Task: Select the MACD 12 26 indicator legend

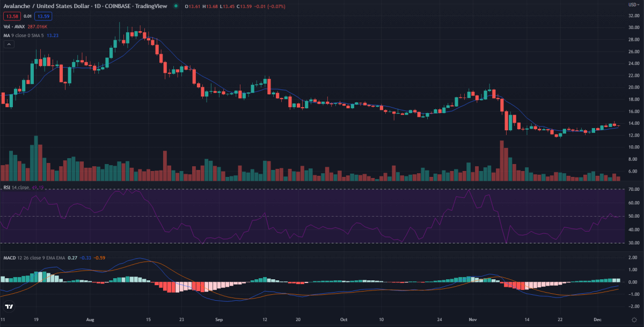Action: click(x=34, y=258)
